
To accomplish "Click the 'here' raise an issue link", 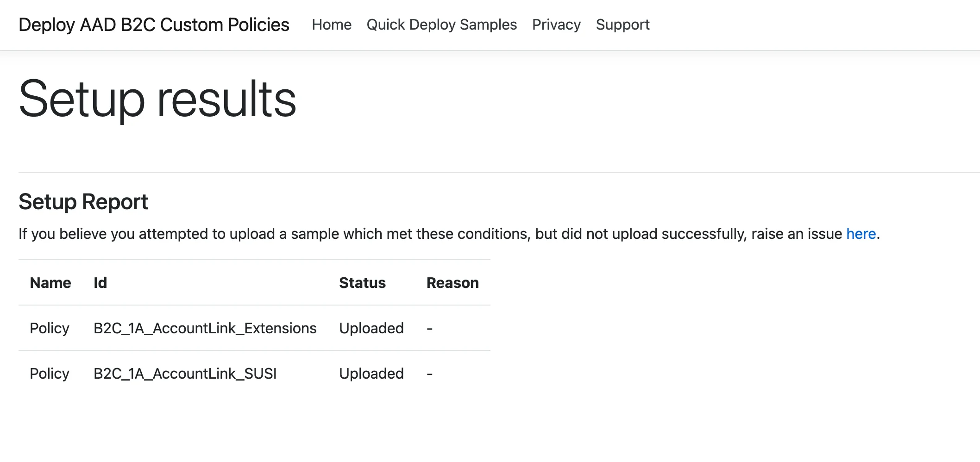I will 861,234.
